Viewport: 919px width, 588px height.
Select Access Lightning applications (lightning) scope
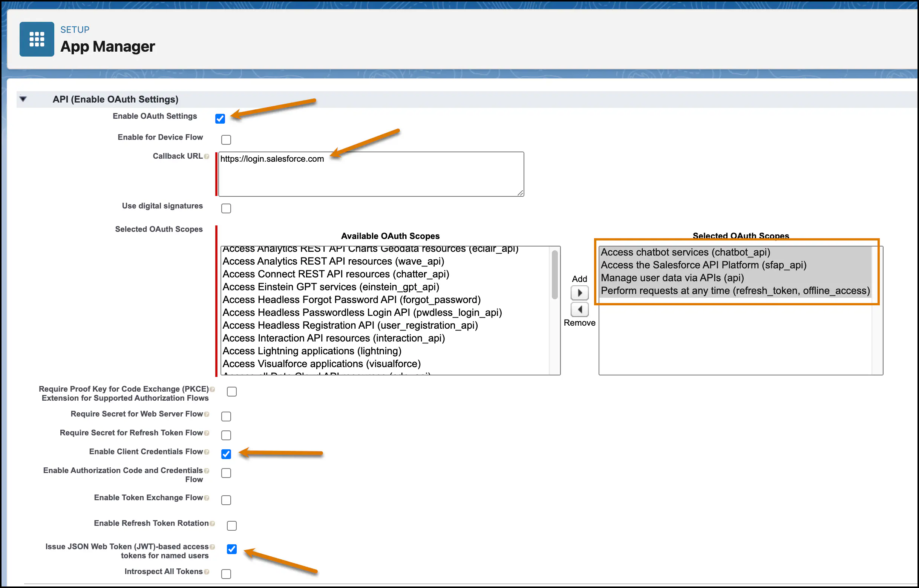312,351
